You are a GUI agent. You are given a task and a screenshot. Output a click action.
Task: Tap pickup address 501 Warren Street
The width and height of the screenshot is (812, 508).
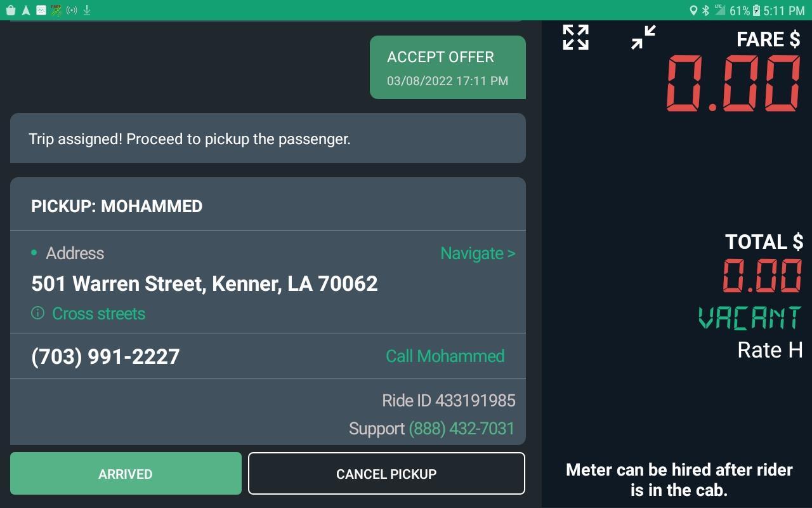[204, 283]
